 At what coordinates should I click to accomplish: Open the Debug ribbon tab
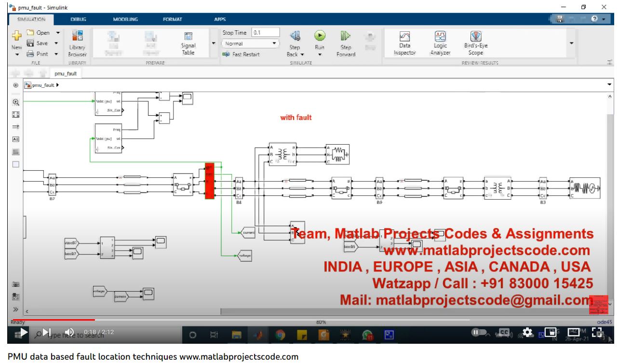[79, 19]
